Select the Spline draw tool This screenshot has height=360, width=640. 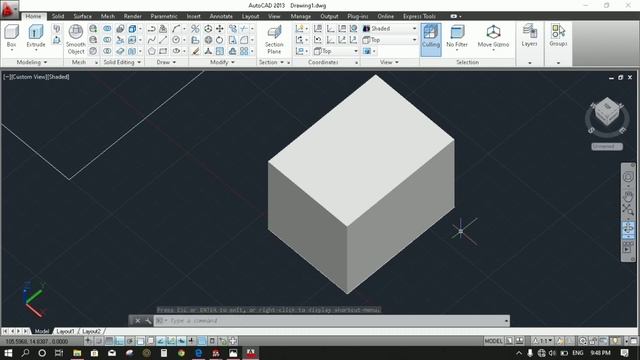(151, 40)
